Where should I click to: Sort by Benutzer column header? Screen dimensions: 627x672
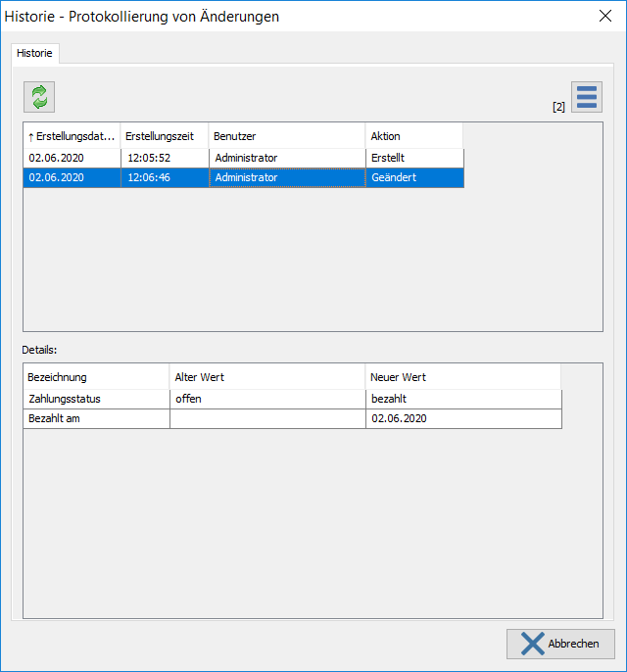[286, 136]
